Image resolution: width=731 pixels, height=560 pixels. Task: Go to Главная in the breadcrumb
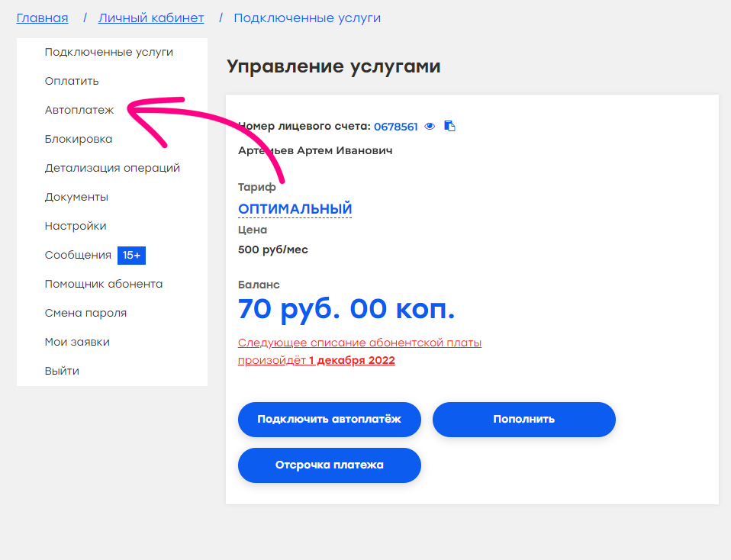coord(43,18)
